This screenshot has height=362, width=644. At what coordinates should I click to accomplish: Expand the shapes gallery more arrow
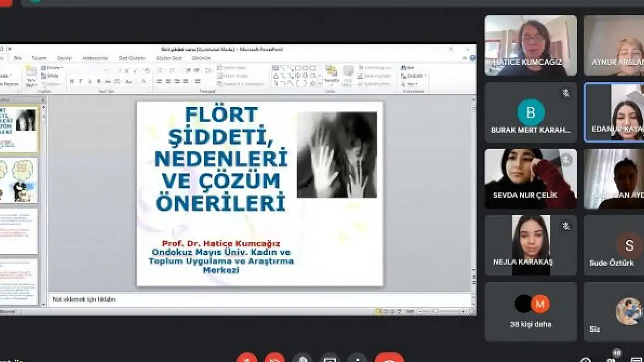(x=319, y=83)
